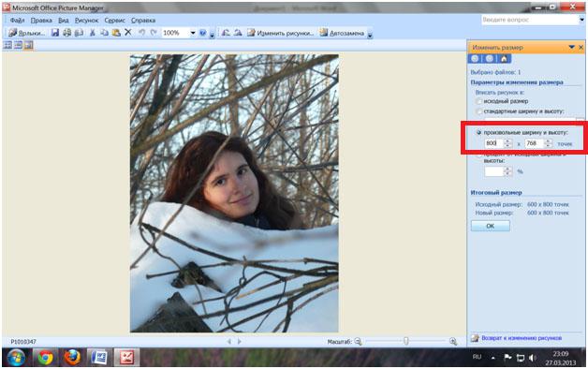
Task: Open Firefox from the taskbar
Action: [72, 358]
